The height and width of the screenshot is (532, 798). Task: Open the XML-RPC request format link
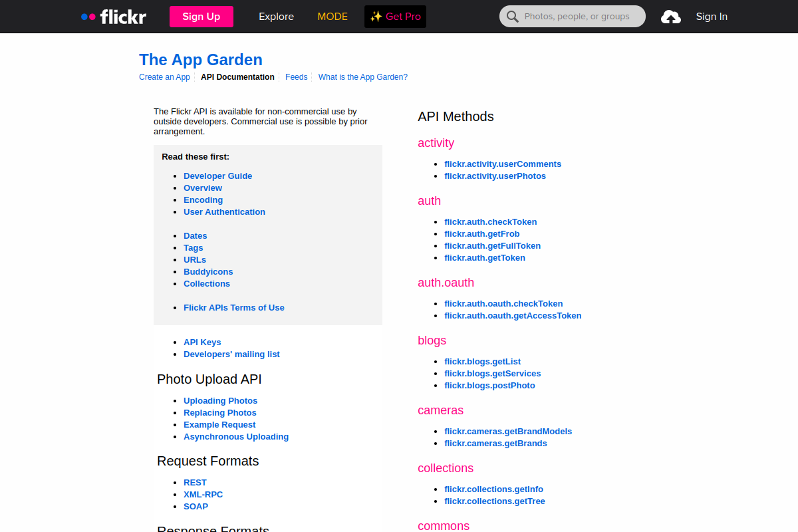click(x=203, y=495)
